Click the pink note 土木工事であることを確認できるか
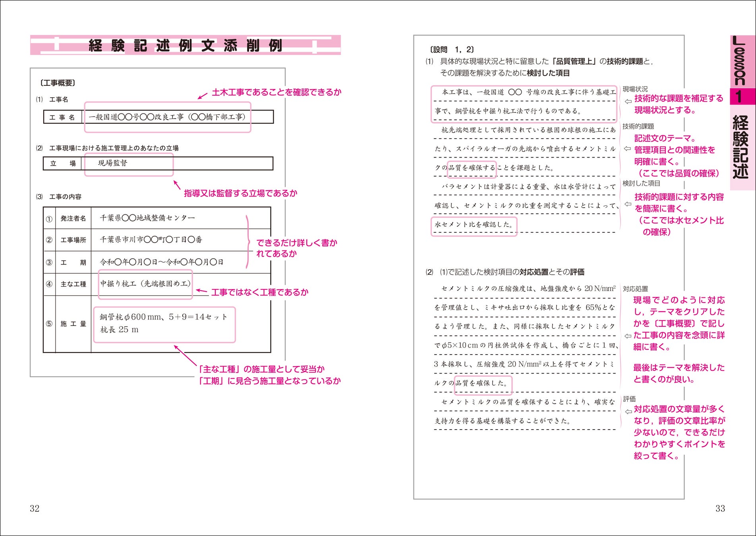Screen dimensions: 756x536 [x=276, y=92]
